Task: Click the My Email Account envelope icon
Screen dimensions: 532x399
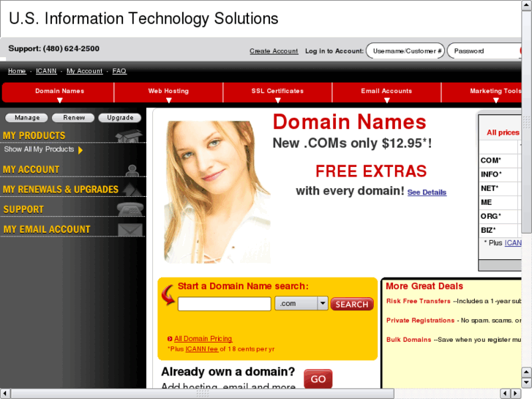Action: (130, 230)
